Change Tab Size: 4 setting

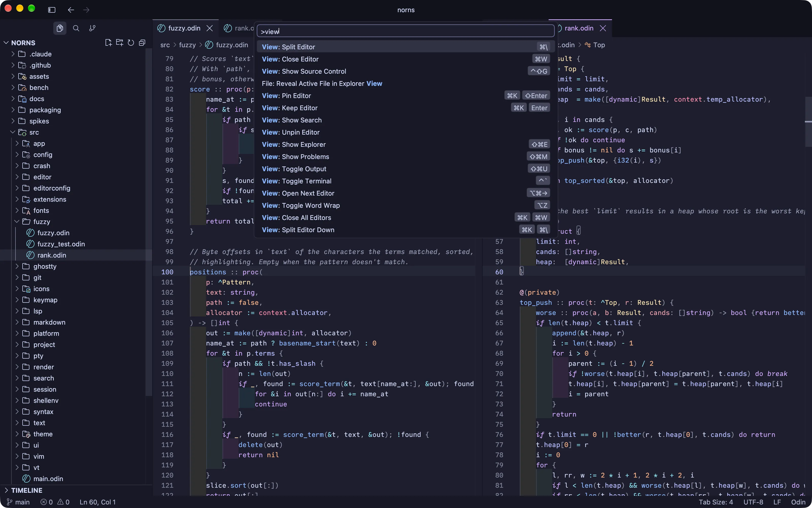716,502
